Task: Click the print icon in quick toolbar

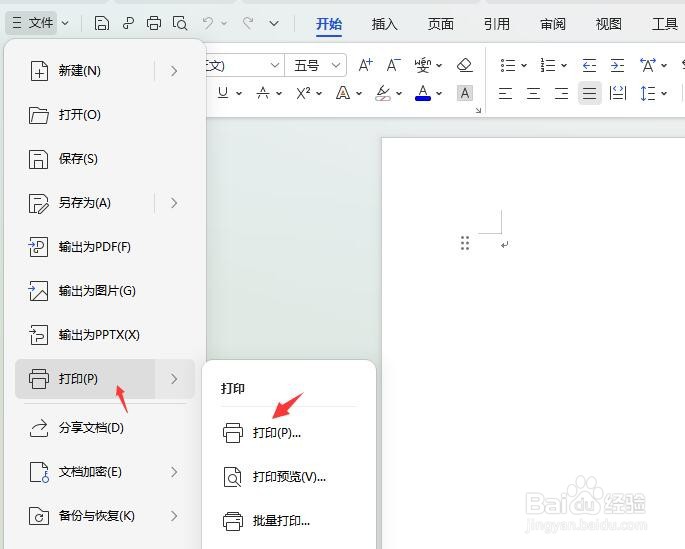Action: [x=154, y=23]
